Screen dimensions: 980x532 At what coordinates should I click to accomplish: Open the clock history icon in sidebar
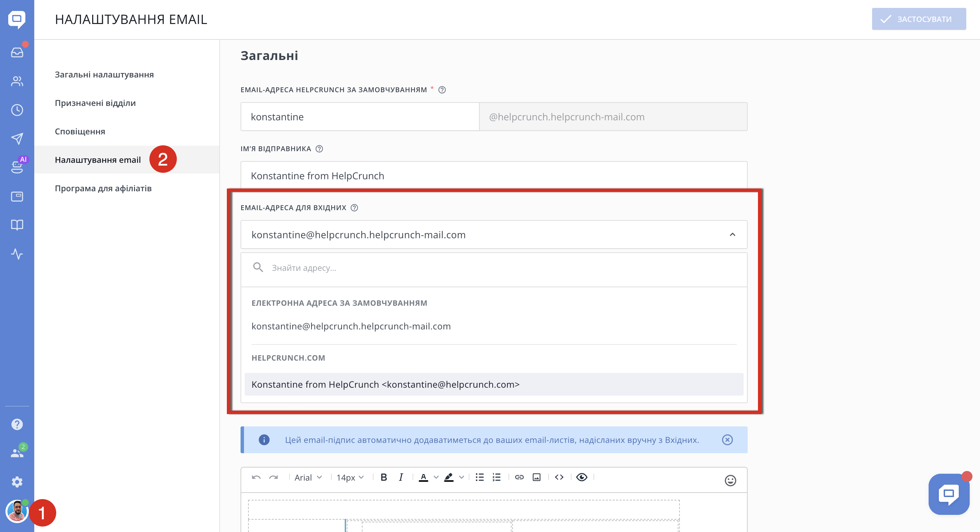pos(17,110)
